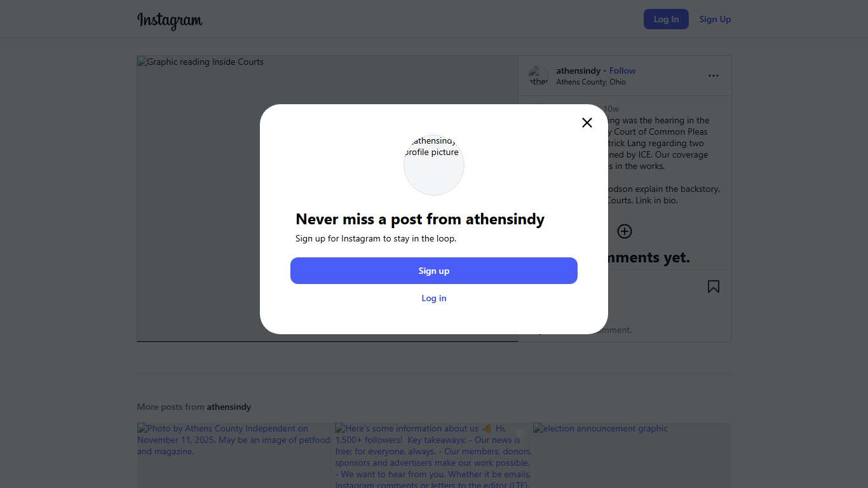Viewport: 868px width, 488px height.
Task: Click the athensindy avatar in post header
Action: coord(538,76)
